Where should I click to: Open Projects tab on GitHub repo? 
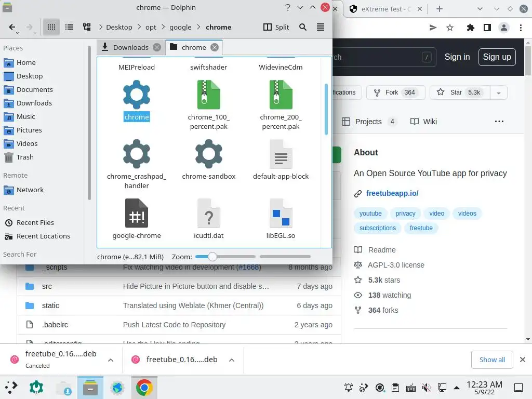(x=369, y=122)
